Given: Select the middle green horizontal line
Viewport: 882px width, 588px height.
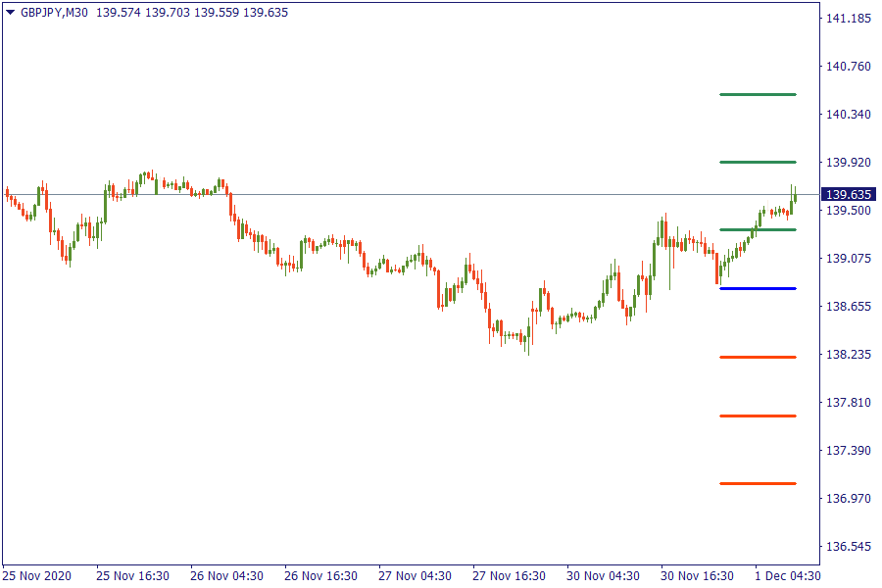Looking at the screenshot, I should pos(758,162).
